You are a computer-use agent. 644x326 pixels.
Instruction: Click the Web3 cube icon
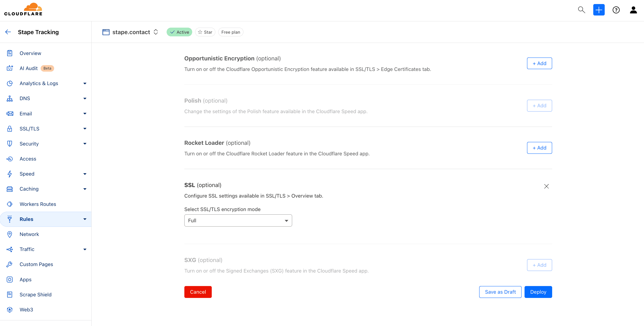tap(10, 310)
